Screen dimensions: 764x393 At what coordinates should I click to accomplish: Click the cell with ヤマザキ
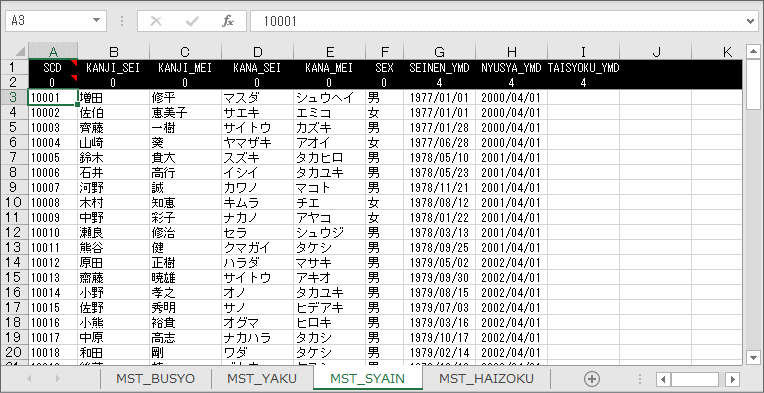click(x=257, y=142)
